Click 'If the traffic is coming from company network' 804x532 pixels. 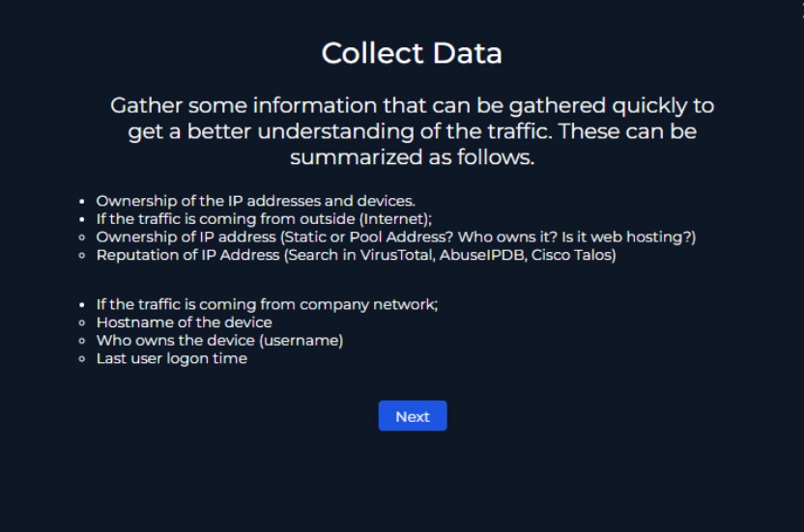[x=267, y=304]
